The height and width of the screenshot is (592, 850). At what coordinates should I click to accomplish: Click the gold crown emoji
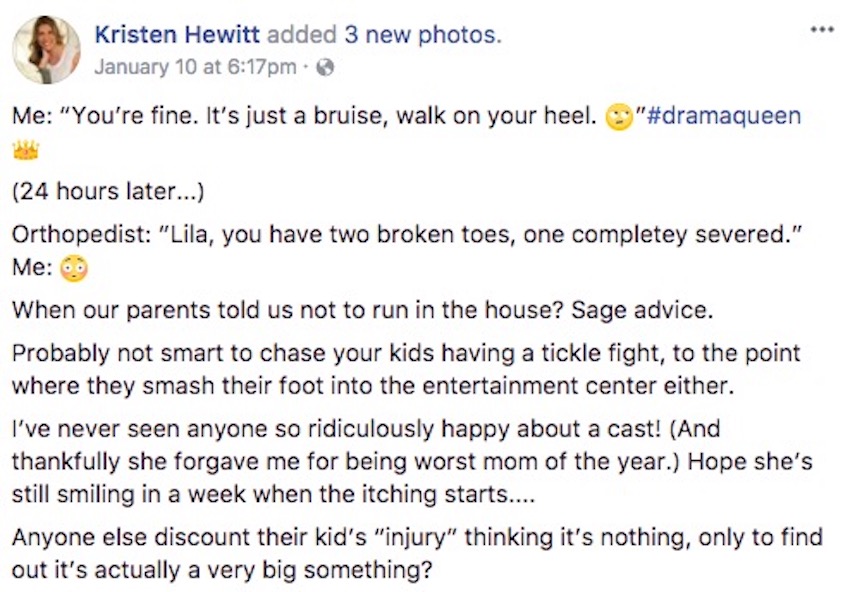[x=25, y=150]
